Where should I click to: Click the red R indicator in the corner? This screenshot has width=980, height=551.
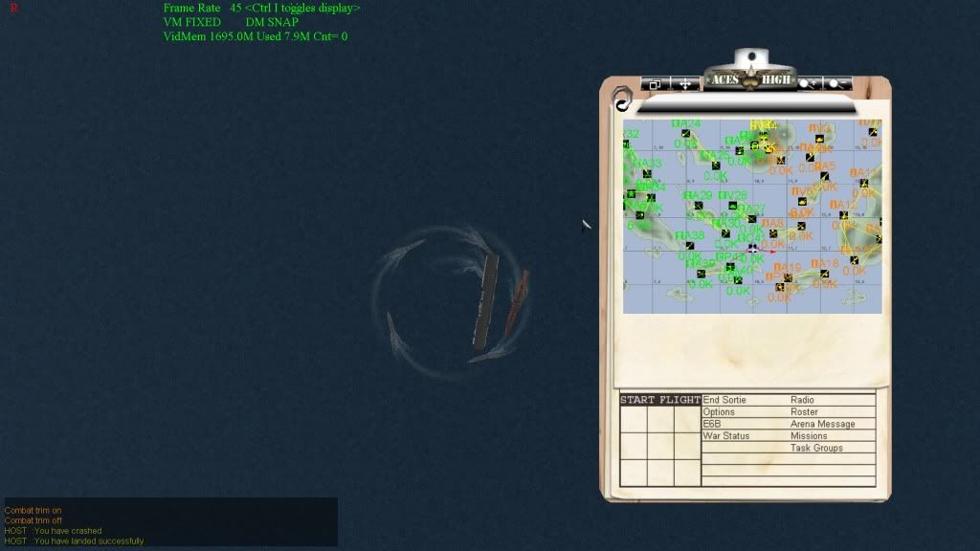pyautogui.click(x=13, y=8)
